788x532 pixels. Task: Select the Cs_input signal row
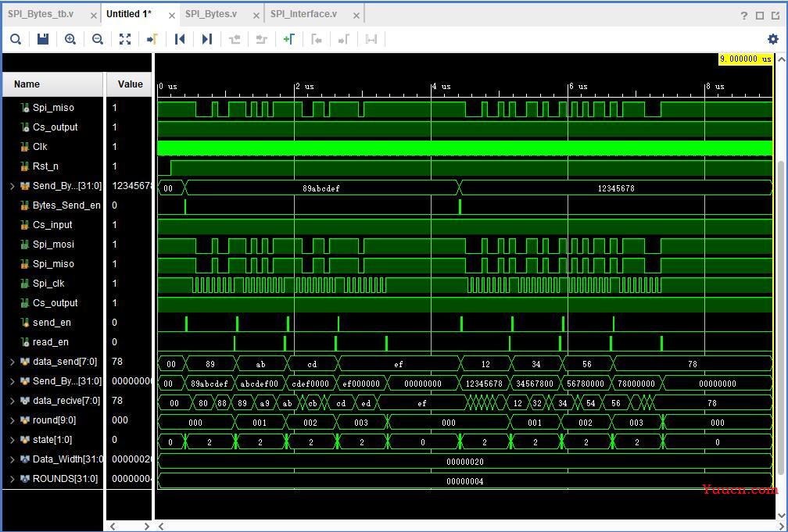[x=52, y=225]
